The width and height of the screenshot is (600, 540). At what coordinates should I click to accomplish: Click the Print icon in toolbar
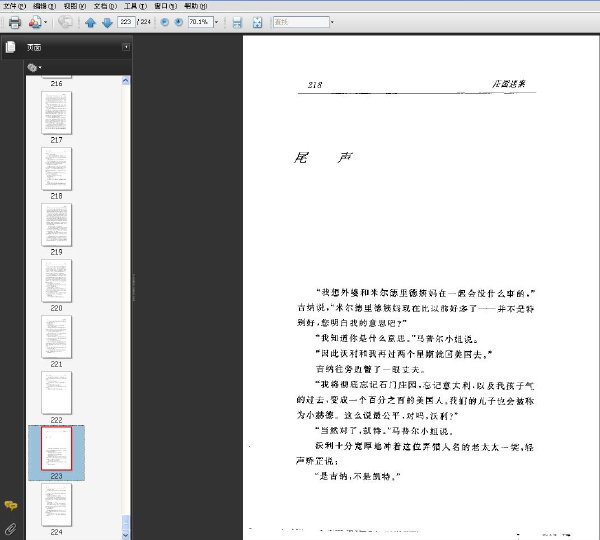15,22
